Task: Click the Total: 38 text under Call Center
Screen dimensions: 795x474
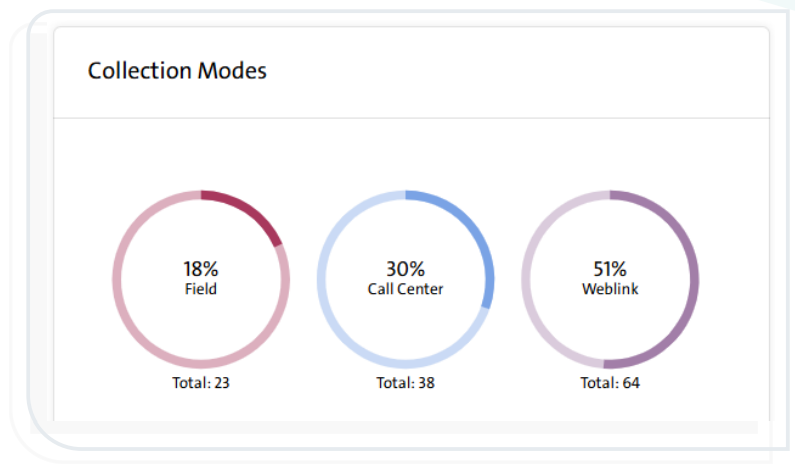Action: pos(405,382)
